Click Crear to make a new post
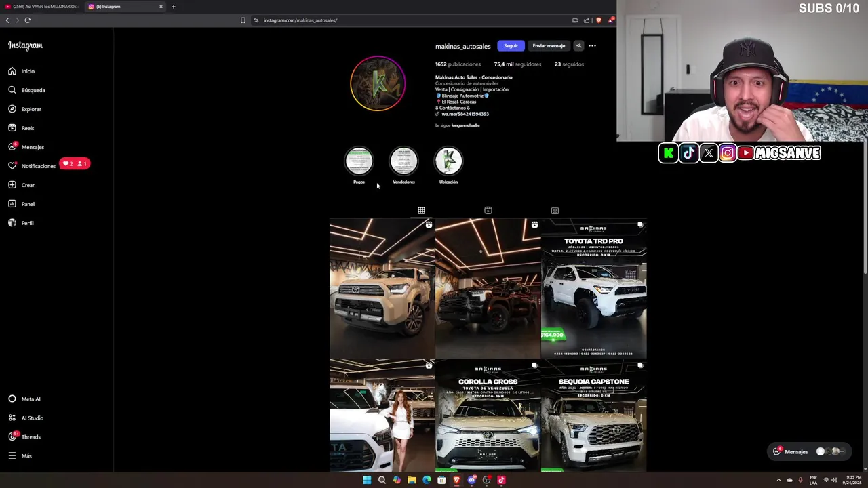This screenshot has height=488, width=868. point(21,185)
